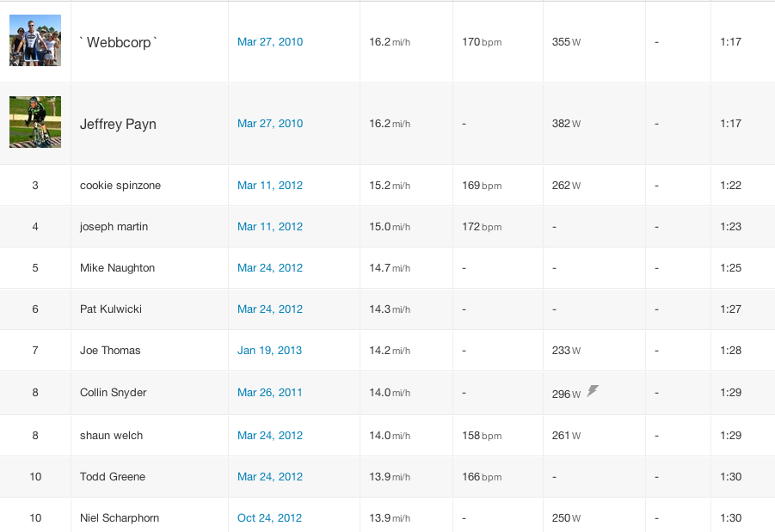Select Collin Snyder's name in leaderboard
The image size is (775, 532).
113,393
